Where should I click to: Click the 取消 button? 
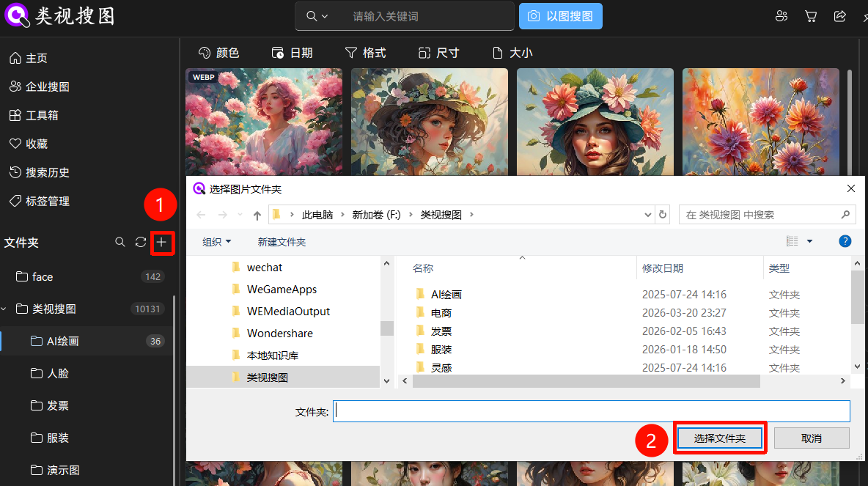[x=812, y=438]
